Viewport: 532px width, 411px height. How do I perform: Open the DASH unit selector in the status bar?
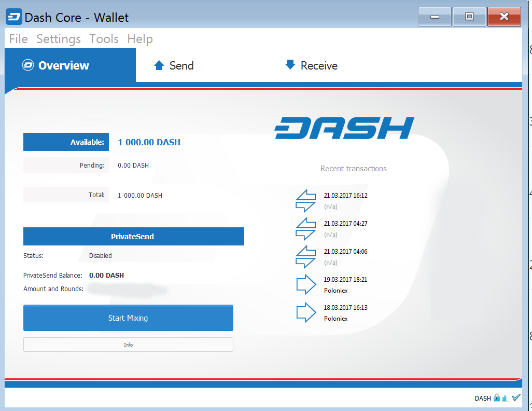pyautogui.click(x=483, y=398)
